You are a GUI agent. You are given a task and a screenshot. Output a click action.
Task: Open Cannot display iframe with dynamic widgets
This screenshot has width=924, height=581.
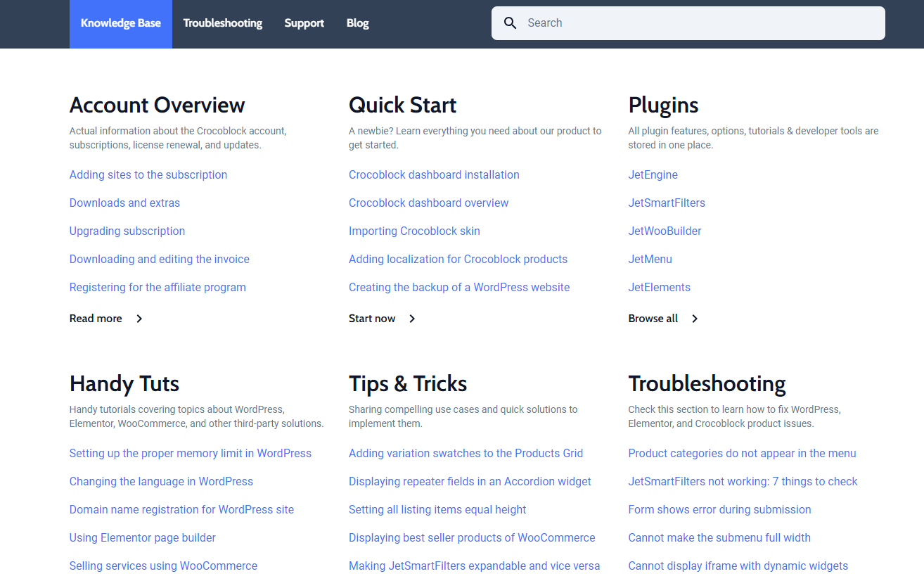click(738, 566)
